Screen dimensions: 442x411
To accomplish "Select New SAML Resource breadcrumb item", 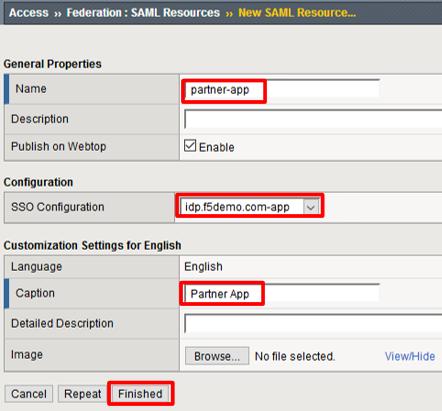I will (297, 13).
